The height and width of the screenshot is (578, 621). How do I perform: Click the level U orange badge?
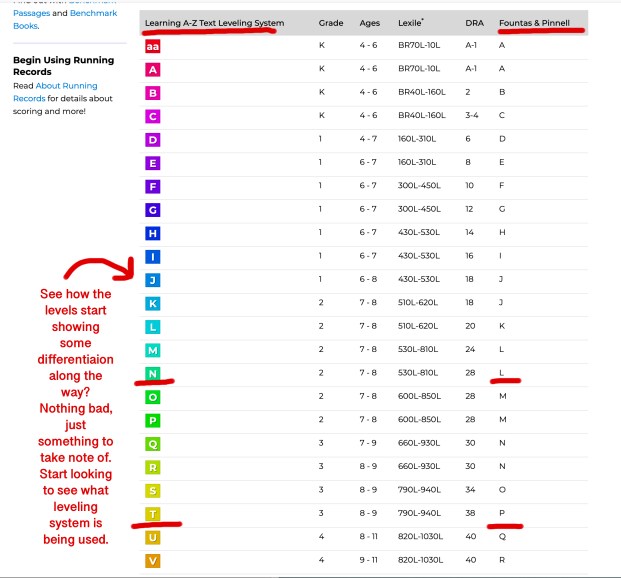coord(152,537)
